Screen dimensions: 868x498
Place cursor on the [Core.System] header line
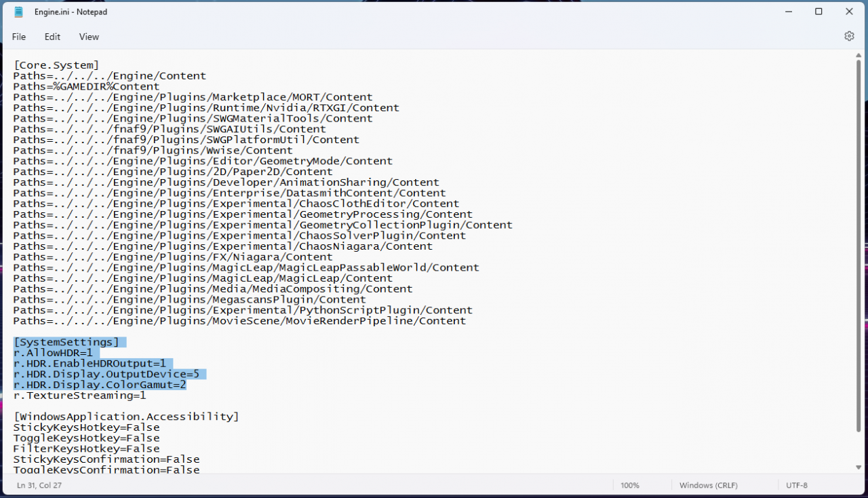coord(56,65)
